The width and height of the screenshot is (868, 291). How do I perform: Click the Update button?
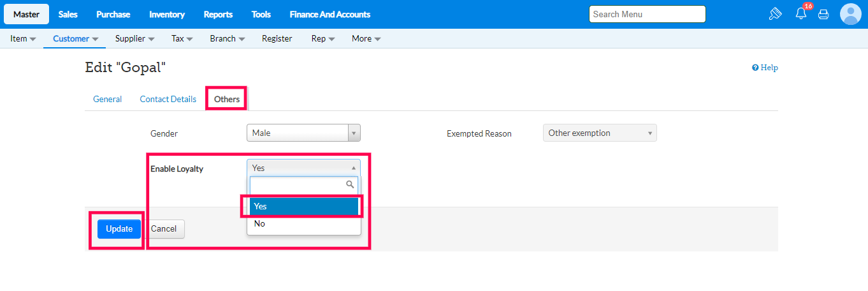(x=119, y=229)
